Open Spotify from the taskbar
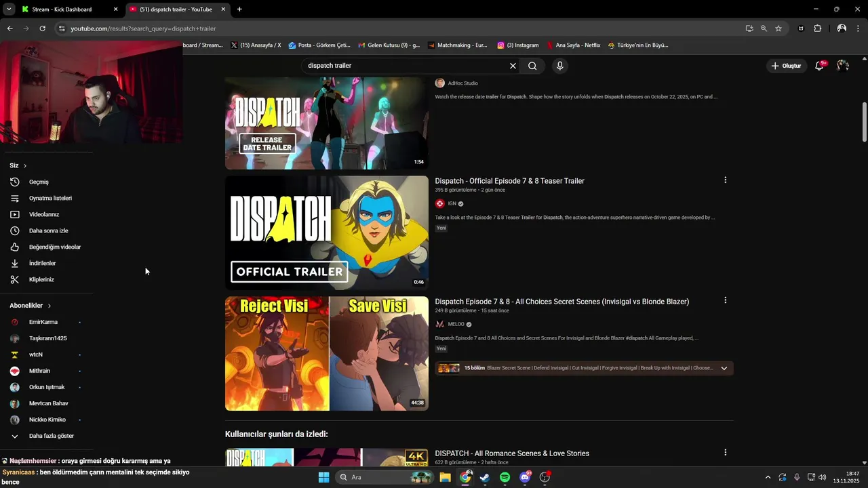The height and width of the screenshot is (488, 868). (x=505, y=477)
